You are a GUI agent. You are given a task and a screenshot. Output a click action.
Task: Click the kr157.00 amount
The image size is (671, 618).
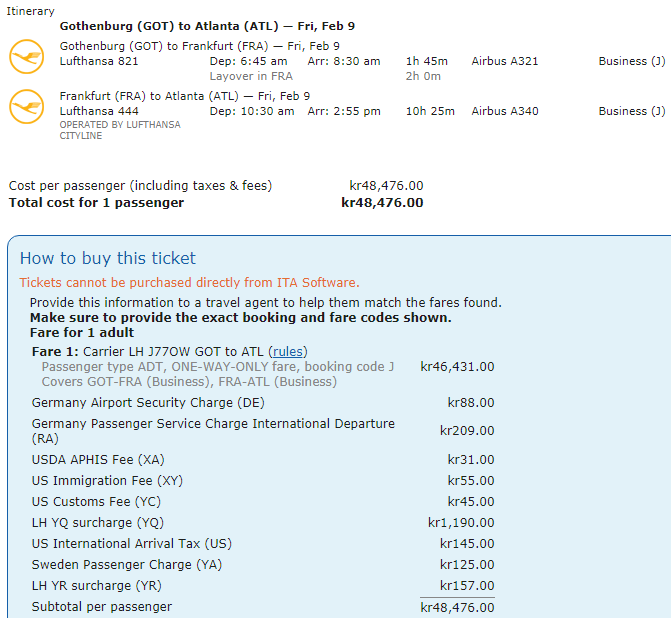tap(467, 585)
